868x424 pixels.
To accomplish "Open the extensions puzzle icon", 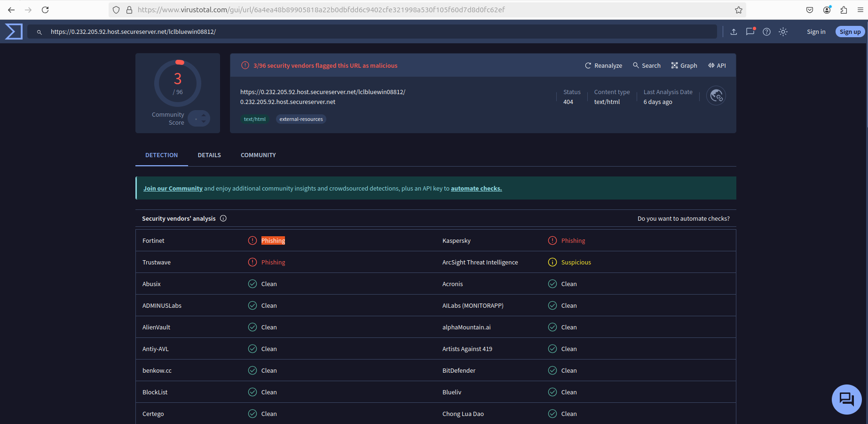I will click(844, 10).
